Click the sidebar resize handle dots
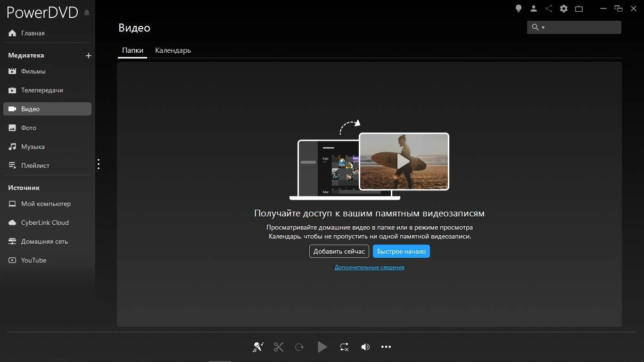The width and height of the screenshot is (644, 362). pos(99,164)
